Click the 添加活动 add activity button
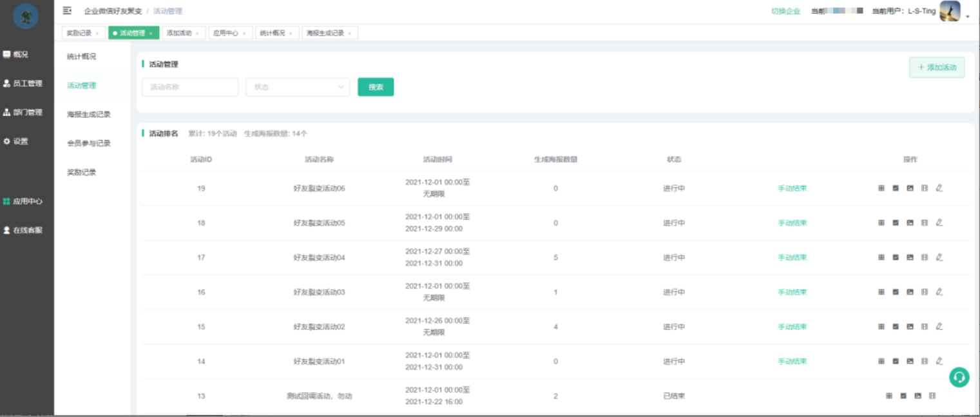The image size is (980, 417). [x=936, y=68]
